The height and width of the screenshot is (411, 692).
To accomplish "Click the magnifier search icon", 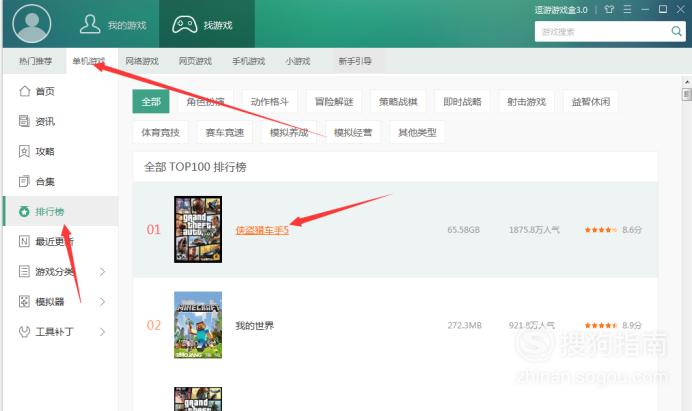I will (676, 31).
